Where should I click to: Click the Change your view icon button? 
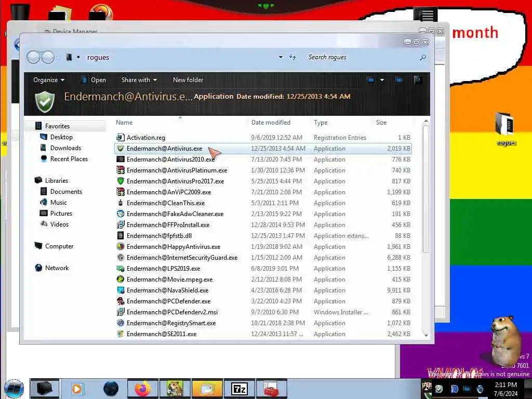370,79
